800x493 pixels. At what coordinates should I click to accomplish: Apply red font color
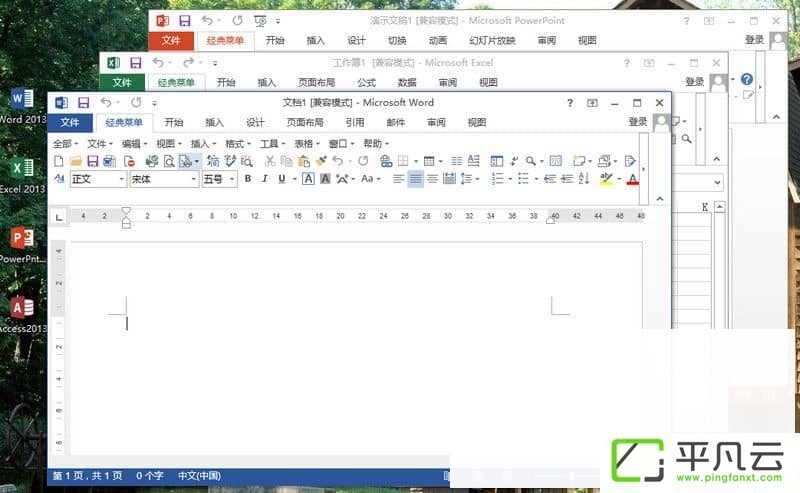pos(633,179)
